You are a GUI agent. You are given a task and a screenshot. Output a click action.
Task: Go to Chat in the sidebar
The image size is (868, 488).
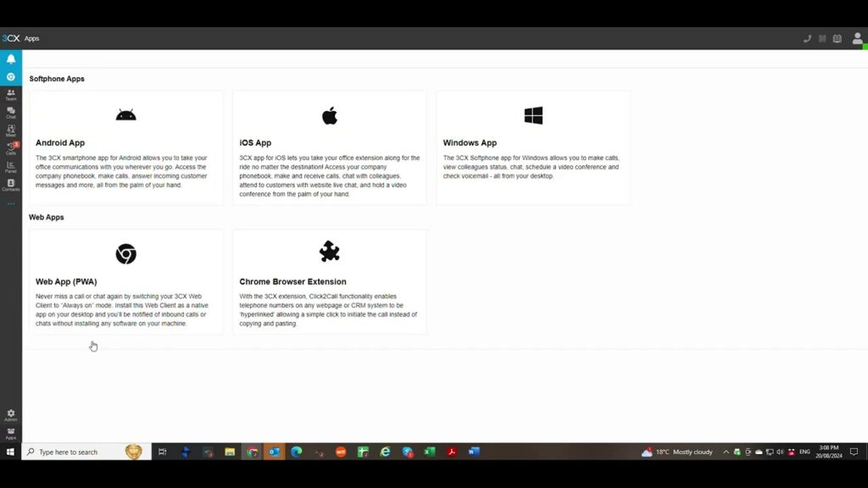(11, 113)
